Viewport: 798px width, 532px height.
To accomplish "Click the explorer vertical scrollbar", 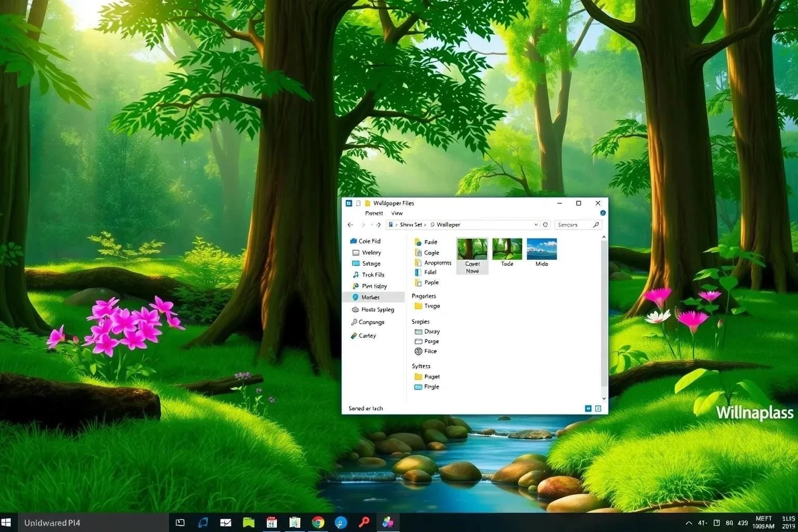I will (604, 314).
